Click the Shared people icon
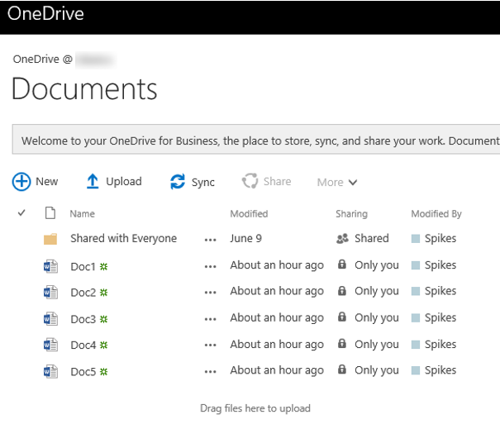Viewport: 500px width, 448px height. click(x=342, y=239)
